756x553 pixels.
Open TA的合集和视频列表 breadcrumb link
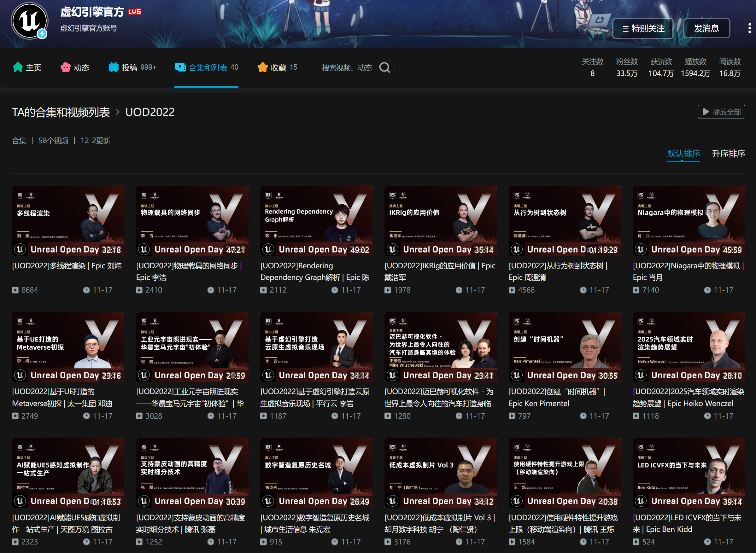[61, 112]
